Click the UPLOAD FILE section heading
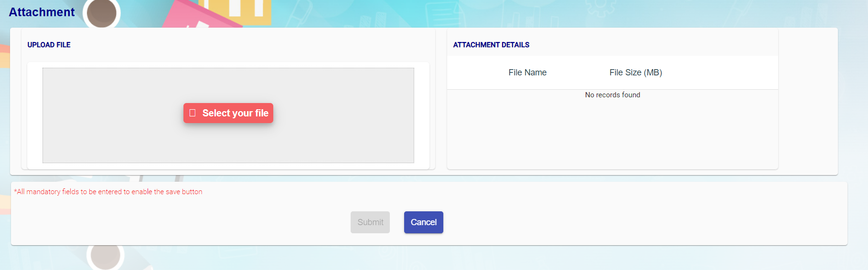The width and height of the screenshot is (868, 270). pos(49,45)
